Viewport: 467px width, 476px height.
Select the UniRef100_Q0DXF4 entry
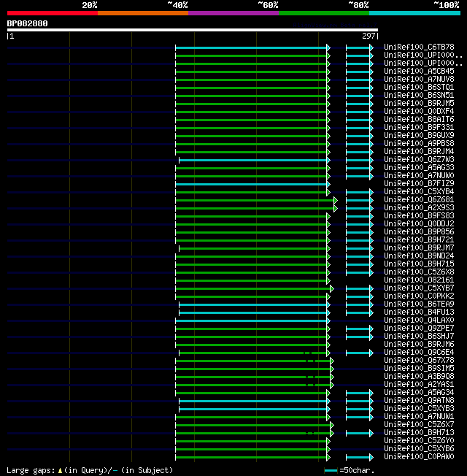pos(419,112)
